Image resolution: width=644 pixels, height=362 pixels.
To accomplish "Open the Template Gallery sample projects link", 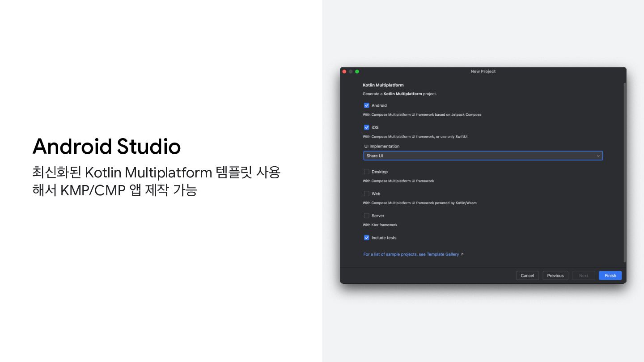I will 413,254.
